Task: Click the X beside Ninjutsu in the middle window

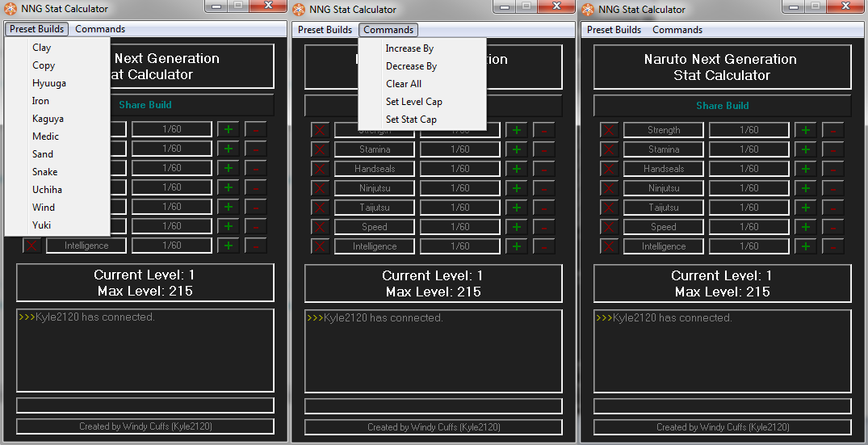Action: click(x=320, y=188)
